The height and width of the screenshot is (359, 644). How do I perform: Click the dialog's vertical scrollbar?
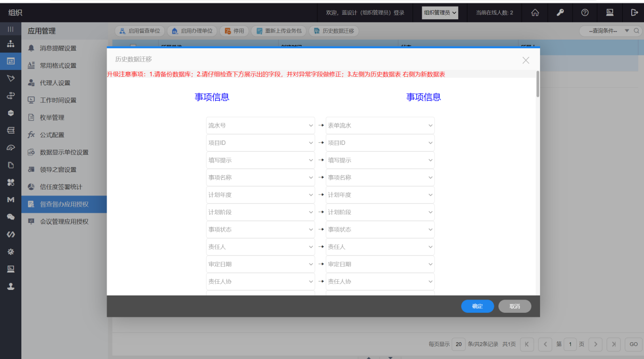coord(537,84)
